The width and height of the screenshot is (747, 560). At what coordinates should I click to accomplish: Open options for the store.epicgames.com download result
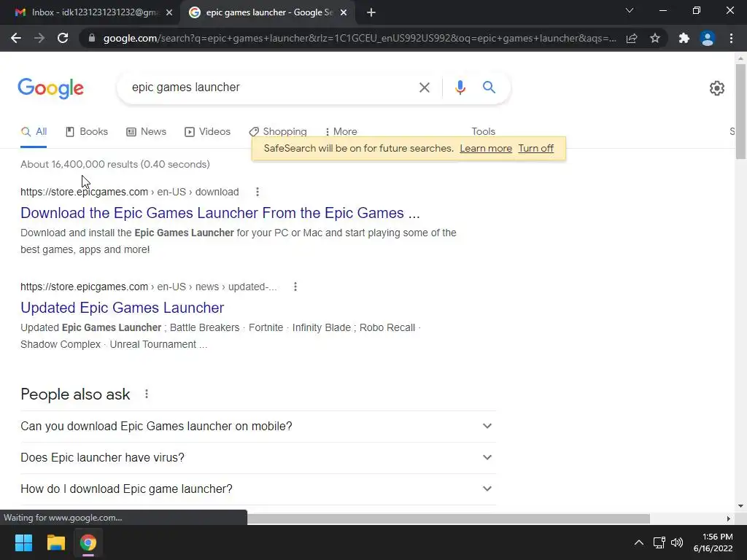click(x=258, y=192)
